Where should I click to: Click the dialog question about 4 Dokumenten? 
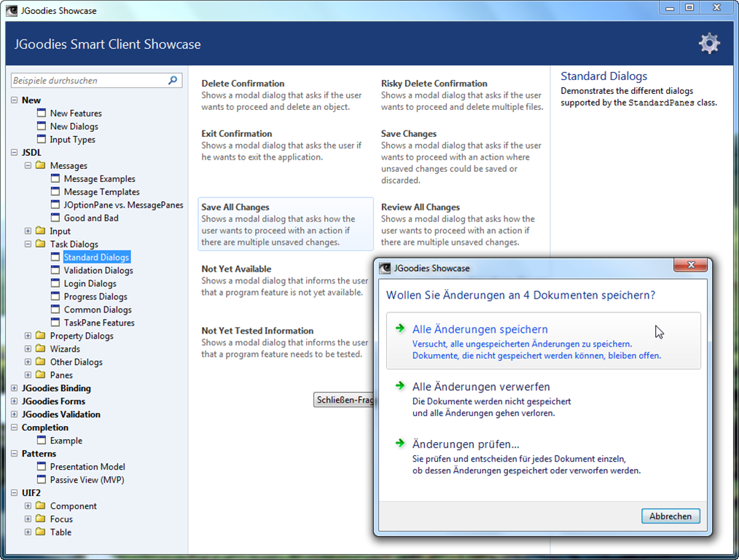(521, 296)
